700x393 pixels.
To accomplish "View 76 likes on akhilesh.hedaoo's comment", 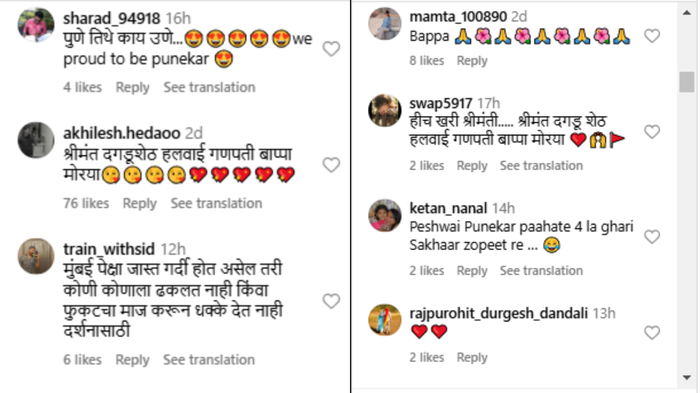I will click(86, 203).
